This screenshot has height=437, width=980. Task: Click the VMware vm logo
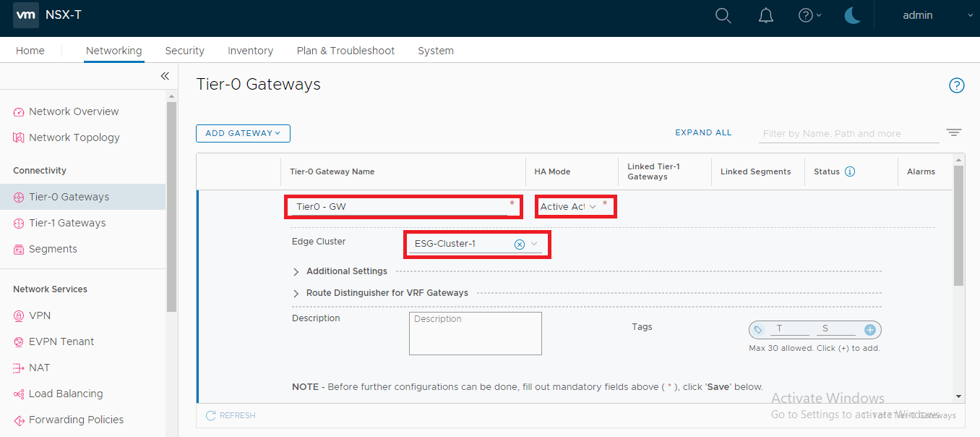26,15
